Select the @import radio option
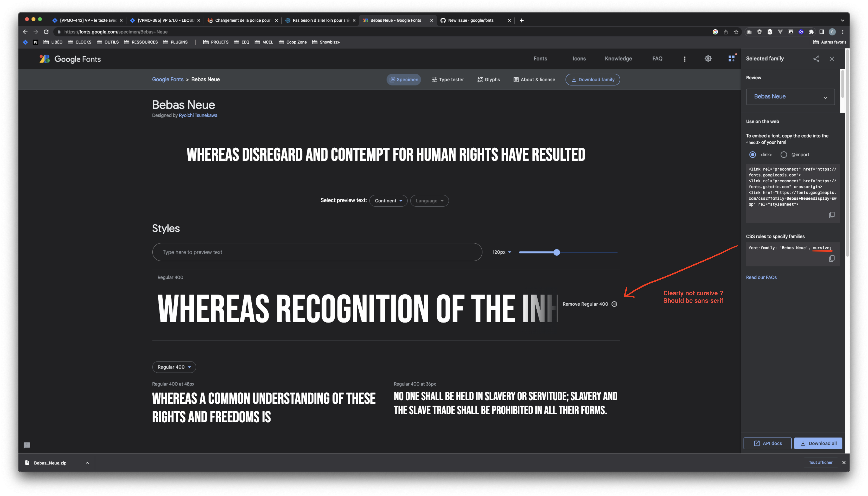This screenshot has height=496, width=868. (784, 155)
